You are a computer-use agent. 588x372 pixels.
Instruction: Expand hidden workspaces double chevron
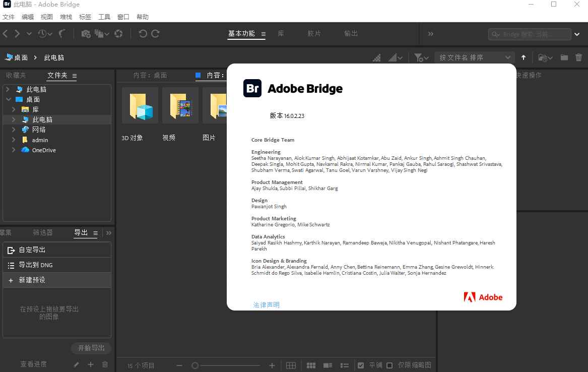click(x=430, y=34)
